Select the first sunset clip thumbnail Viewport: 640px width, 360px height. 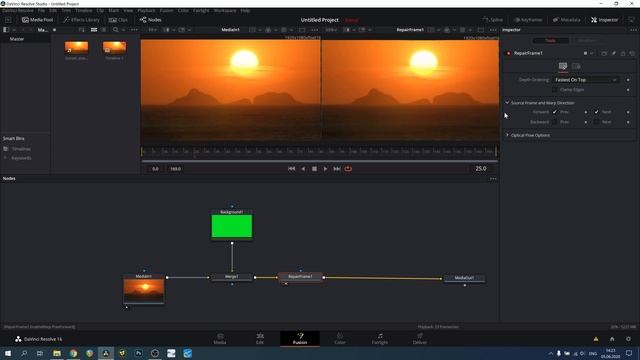[x=76, y=47]
